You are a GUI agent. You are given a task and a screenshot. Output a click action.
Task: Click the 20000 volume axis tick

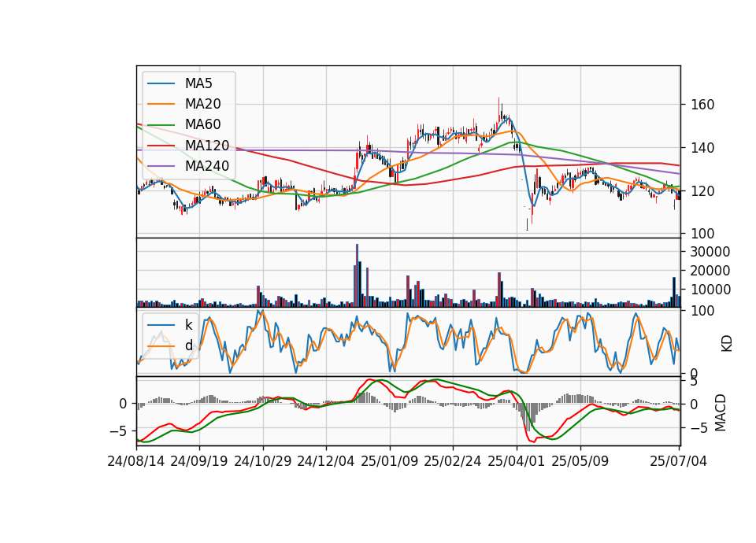point(710,271)
